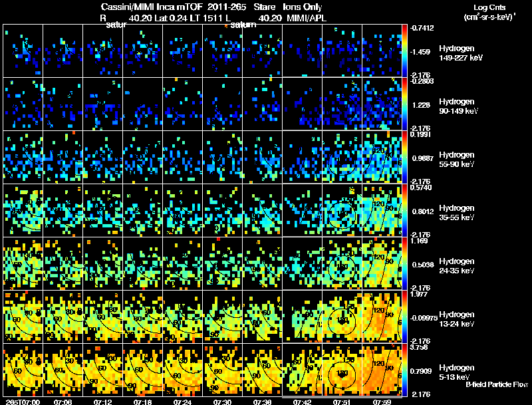Click the '0.9687' colorbar midpoint value
The height and width of the screenshot is (405, 532).
pos(423,158)
